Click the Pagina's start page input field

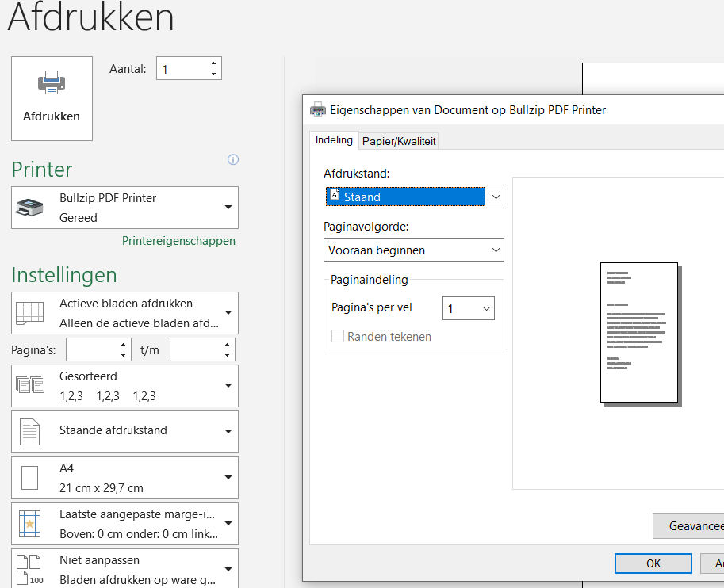(x=92, y=349)
